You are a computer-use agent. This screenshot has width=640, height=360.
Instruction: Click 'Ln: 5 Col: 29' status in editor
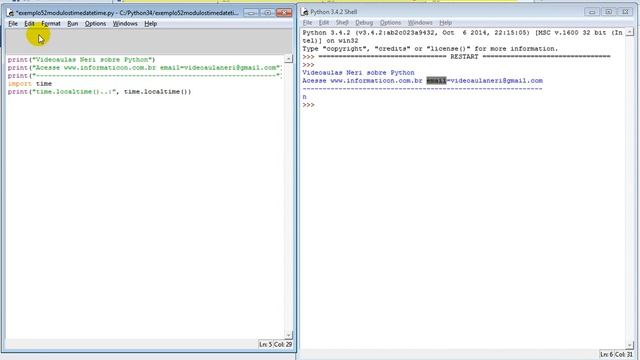pos(276,344)
